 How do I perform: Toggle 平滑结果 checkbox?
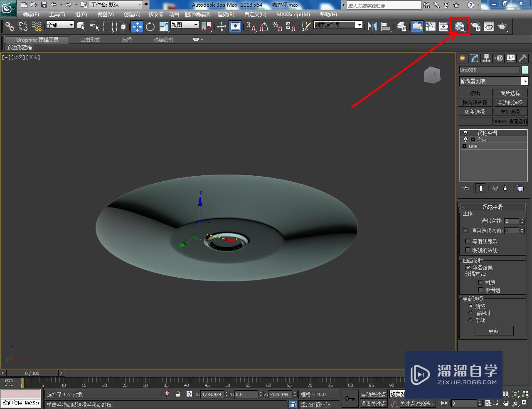coord(468,268)
